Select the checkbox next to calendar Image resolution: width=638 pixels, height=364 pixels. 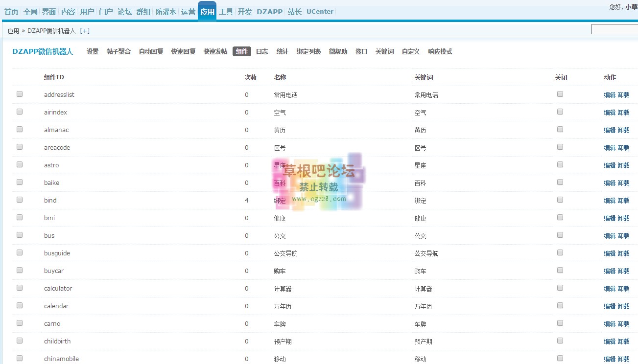(19, 305)
